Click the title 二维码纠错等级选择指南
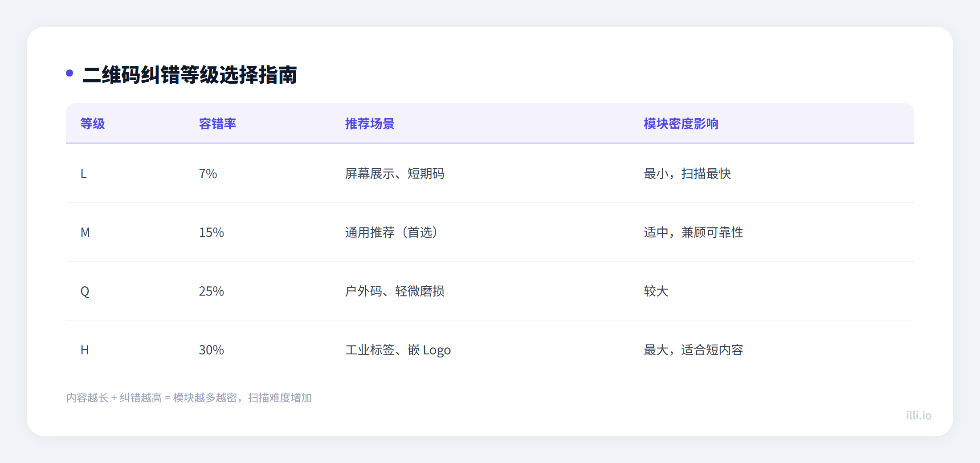Image resolution: width=980 pixels, height=463 pixels. 190,75
